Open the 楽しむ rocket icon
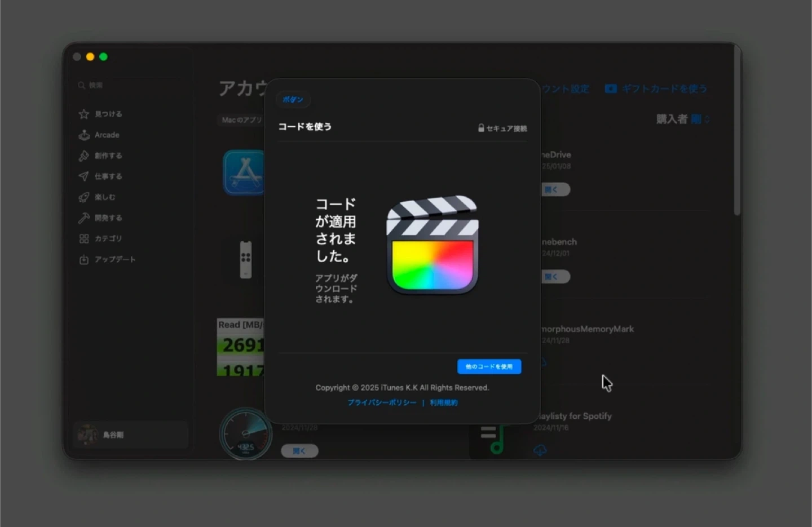Viewport: 812px width, 527px height. coord(84,197)
